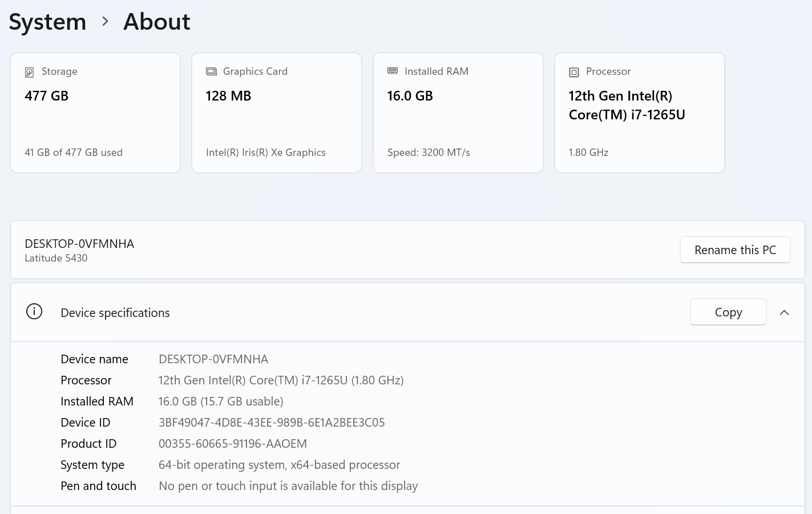Click the Device ID value text
This screenshot has height=514, width=812.
[x=272, y=423]
